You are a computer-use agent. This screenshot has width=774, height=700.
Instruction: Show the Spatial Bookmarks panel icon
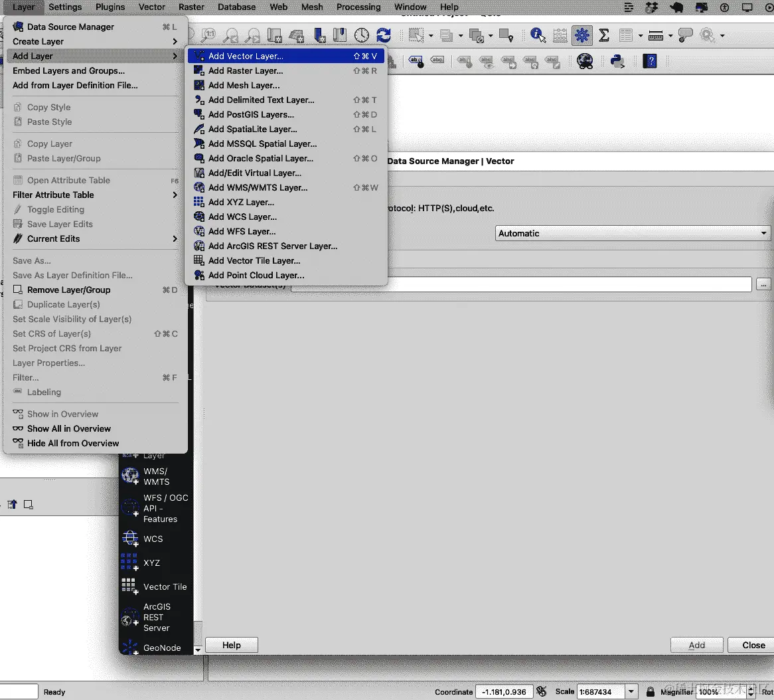340,35
